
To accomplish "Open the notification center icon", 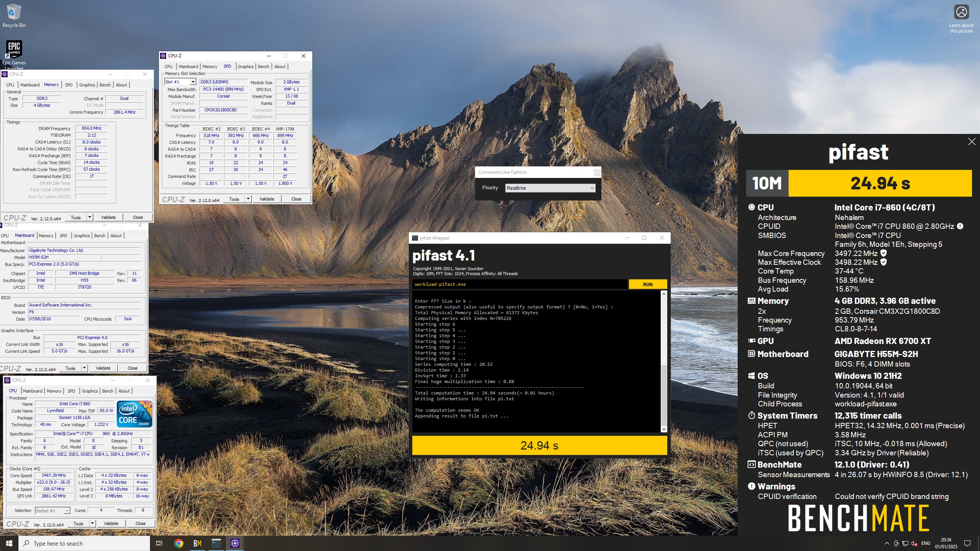I will [x=967, y=543].
